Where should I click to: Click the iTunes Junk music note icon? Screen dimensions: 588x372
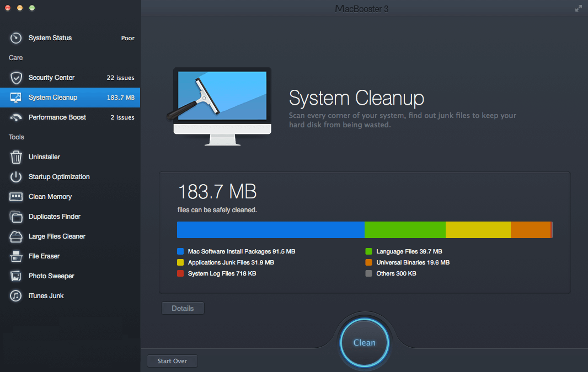[16, 296]
